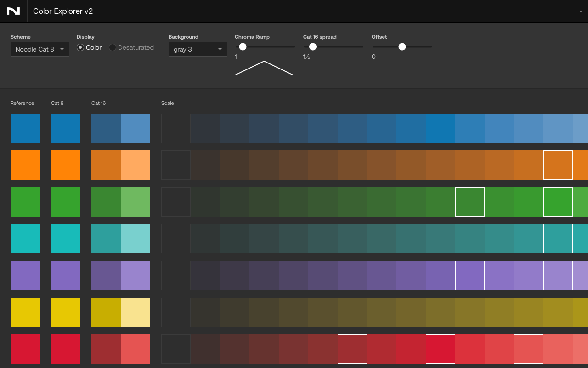Click the dark teal Cat 16 swatch
The image size is (588, 368).
[x=106, y=239]
